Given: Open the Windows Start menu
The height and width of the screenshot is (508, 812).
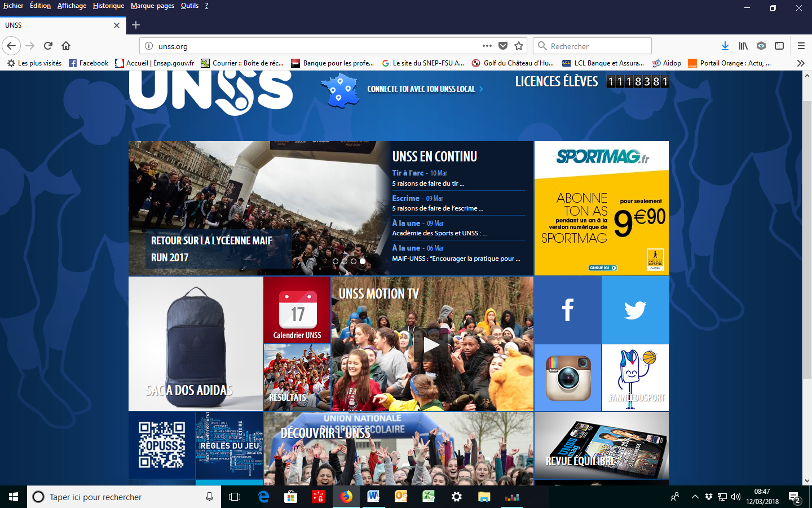Looking at the screenshot, I should click(x=14, y=497).
